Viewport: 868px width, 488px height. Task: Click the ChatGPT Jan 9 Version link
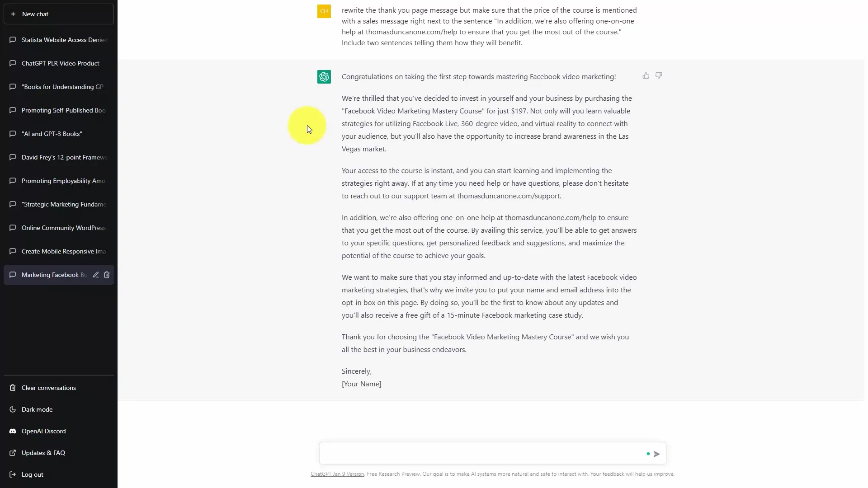[x=337, y=474]
